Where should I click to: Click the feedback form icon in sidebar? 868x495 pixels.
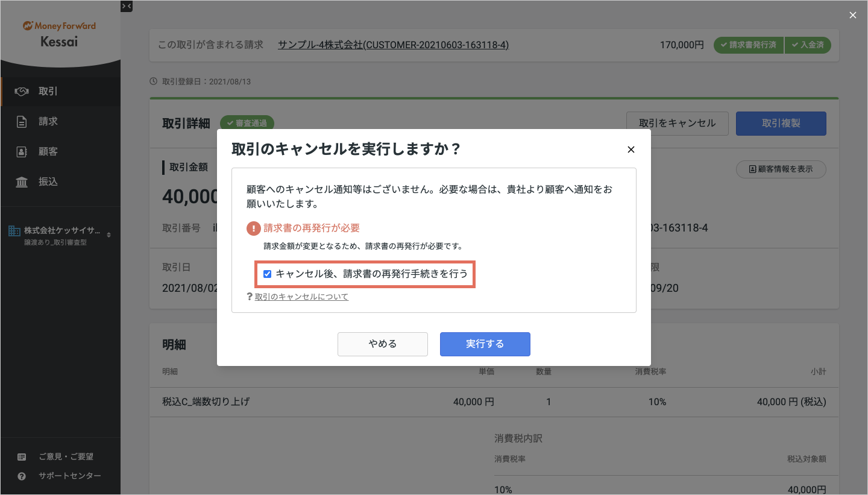(x=22, y=457)
